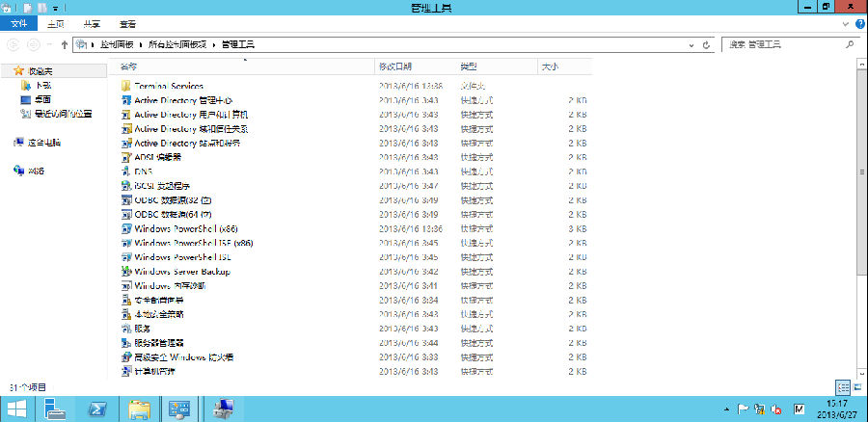
Task: Open the 文件 menu tab
Action: pyautogui.click(x=19, y=24)
